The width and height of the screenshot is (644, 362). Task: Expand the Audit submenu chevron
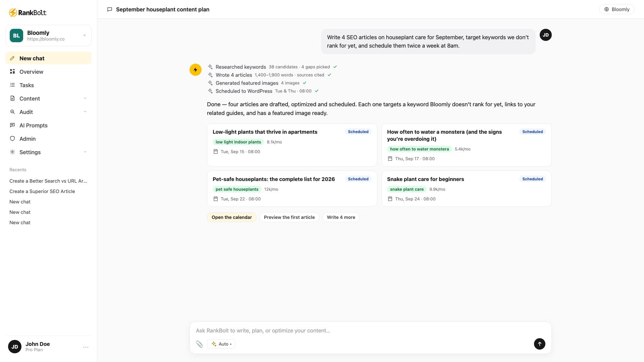click(85, 112)
